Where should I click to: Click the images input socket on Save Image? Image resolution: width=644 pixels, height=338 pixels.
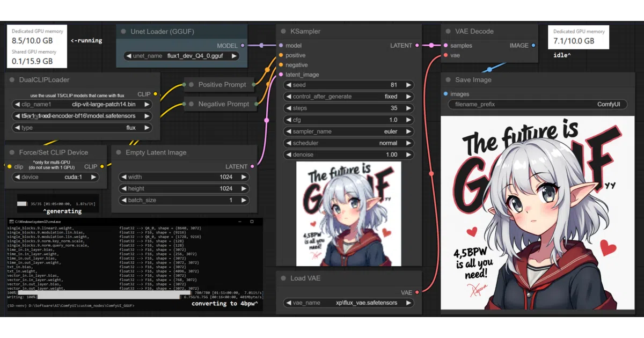(445, 94)
